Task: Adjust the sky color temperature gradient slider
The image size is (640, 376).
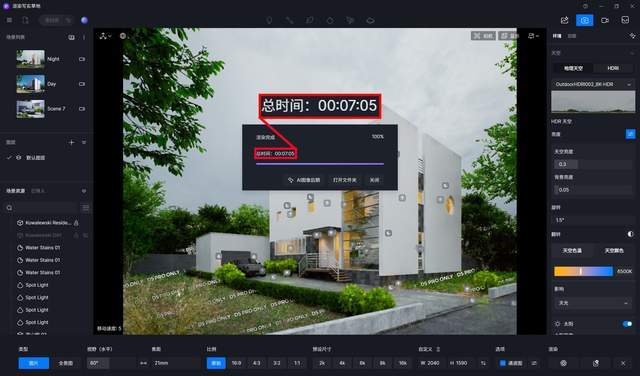Action: click(583, 271)
